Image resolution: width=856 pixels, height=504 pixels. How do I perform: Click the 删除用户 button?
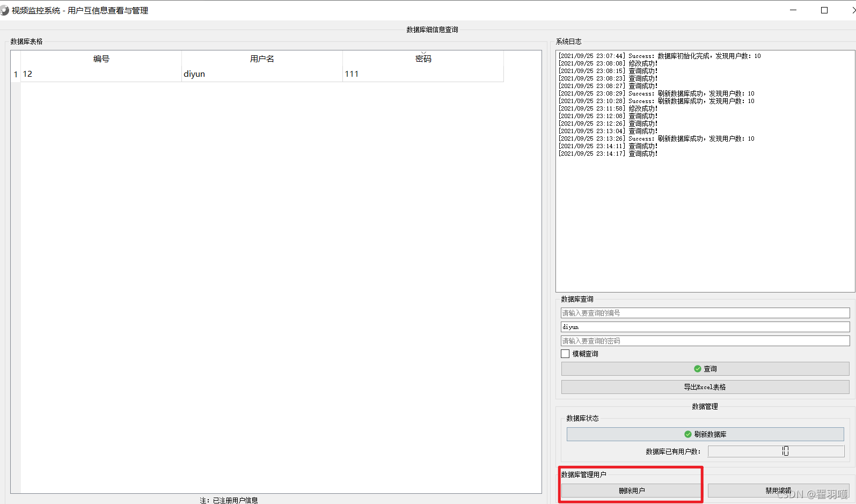tap(631, 491)
